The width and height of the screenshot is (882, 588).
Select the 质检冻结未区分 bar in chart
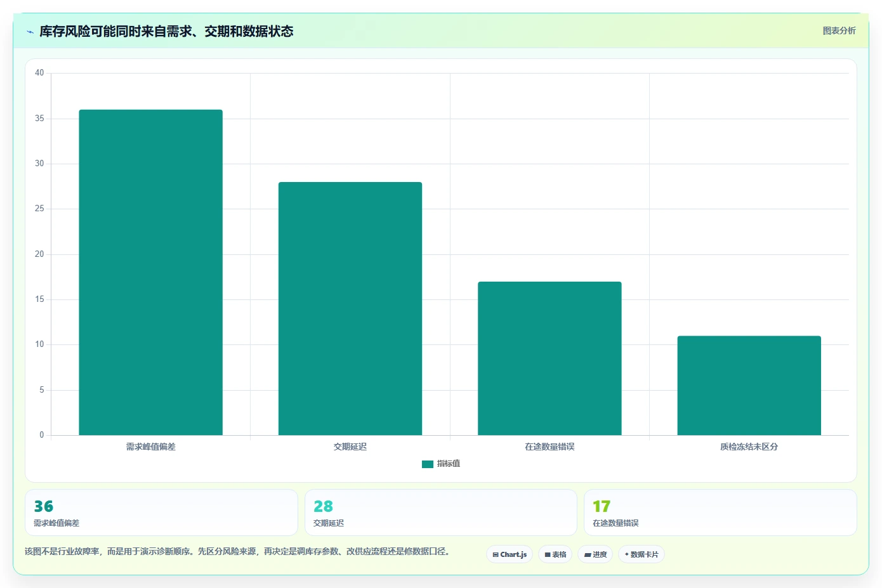click(749, 386)
